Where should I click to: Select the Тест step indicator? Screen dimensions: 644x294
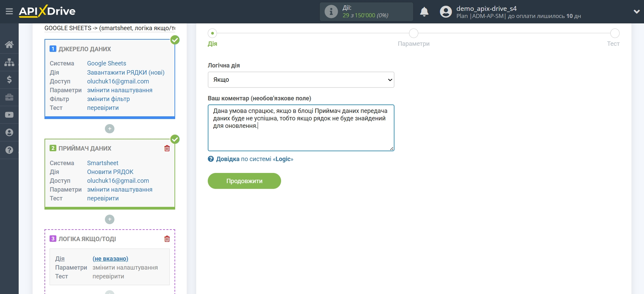(x=615, y=33)
